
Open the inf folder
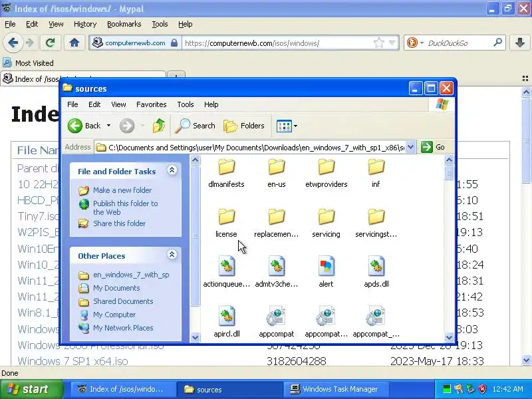click(376, 173)
